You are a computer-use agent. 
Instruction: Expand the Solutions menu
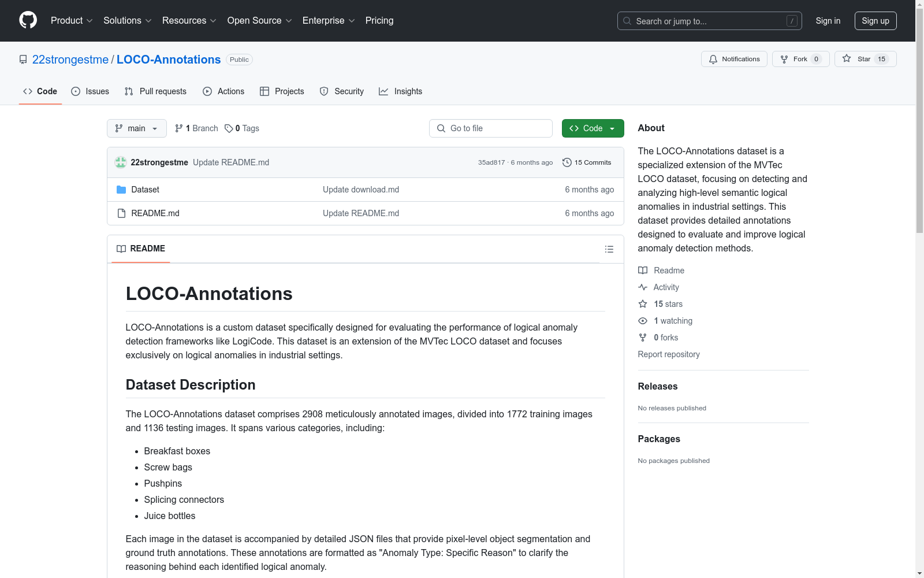click(128, 21)
